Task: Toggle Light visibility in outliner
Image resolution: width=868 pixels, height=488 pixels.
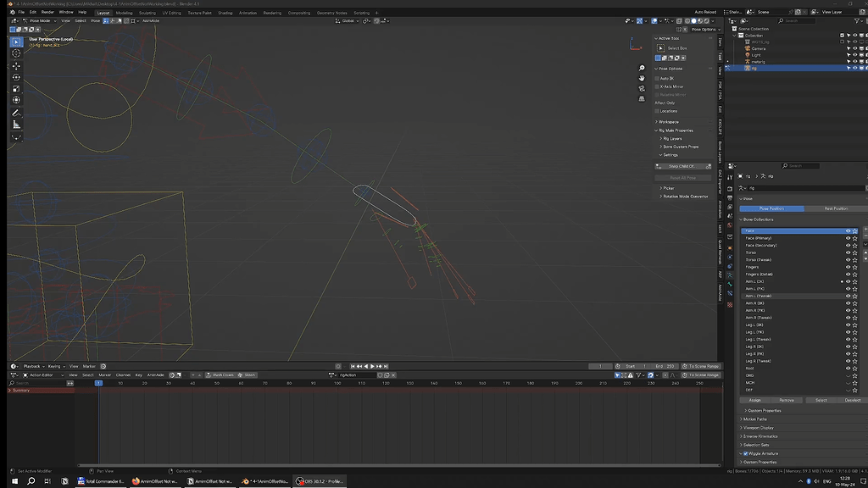Action: [x=854, y=55]
